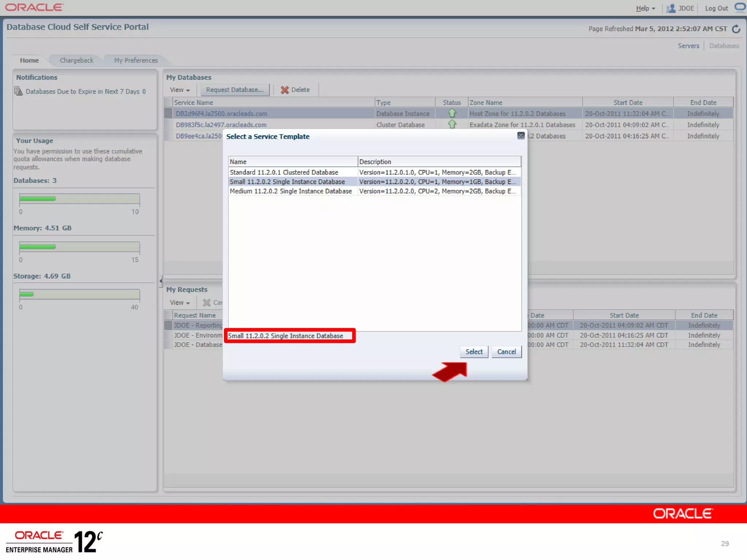This screenshot has height=560, width=747.
Task: Close the Select a Service Template dialog
Action: (520, 136)
